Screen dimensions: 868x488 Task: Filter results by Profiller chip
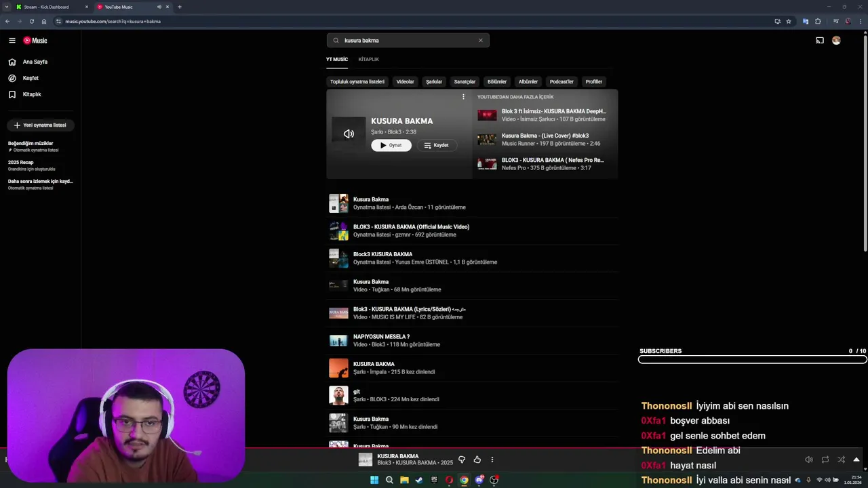(x=594, y=81)
